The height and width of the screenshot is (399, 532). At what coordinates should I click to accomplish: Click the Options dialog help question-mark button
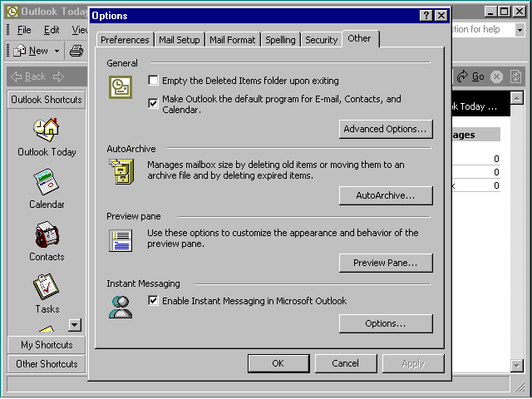[426, 16]
